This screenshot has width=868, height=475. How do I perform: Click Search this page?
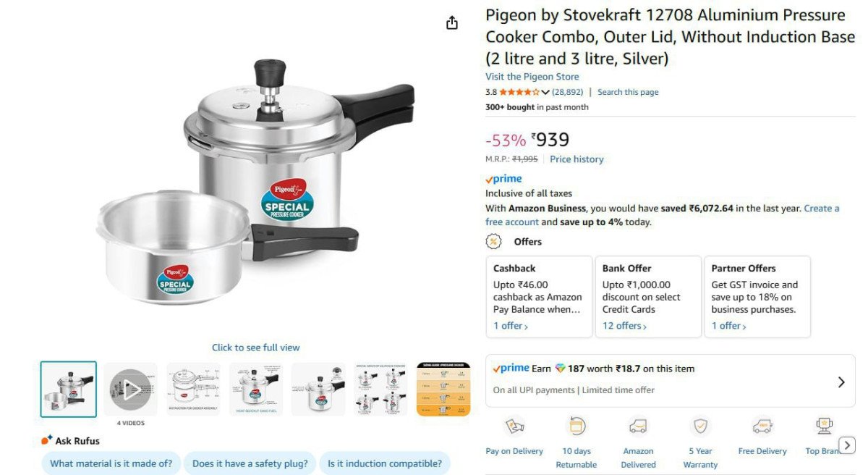click(628, 92)
